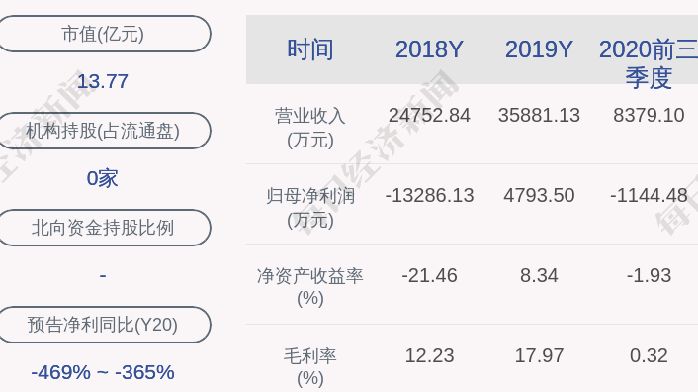The image size is (698, 392).
Task: Select the 2019Y revenue value 35881.13
Action: click(539, 116)
